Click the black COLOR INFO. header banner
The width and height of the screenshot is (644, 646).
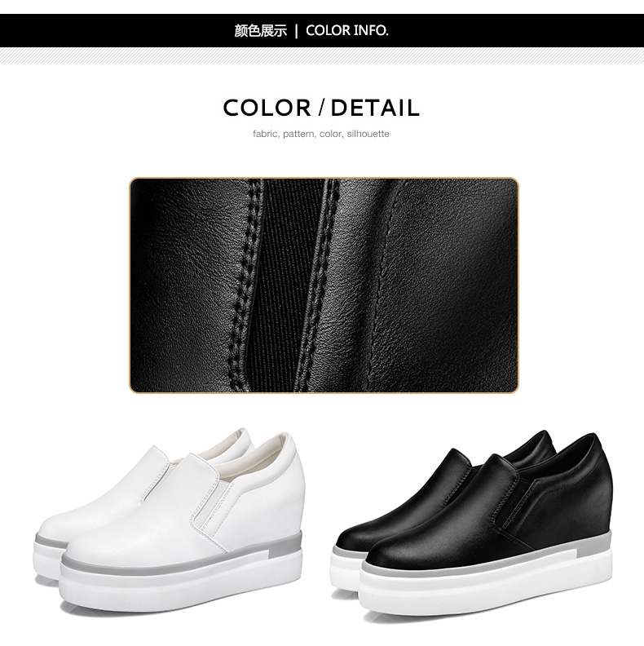(322, 30)
